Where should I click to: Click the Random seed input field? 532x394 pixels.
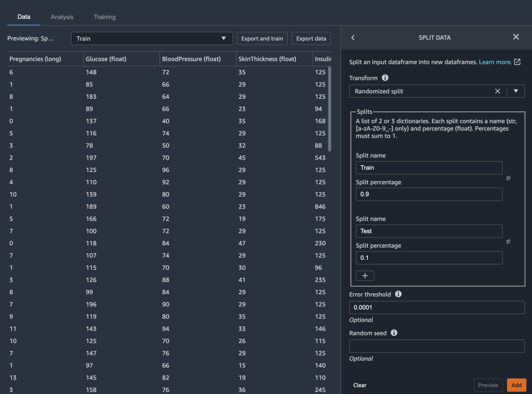pyautogui.click(x=436, y=346)
